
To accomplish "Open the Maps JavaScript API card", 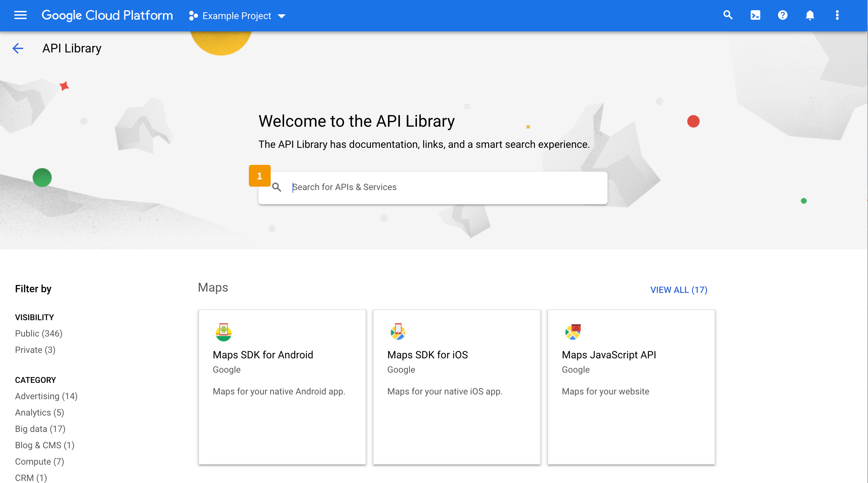I will click(631, 387).
